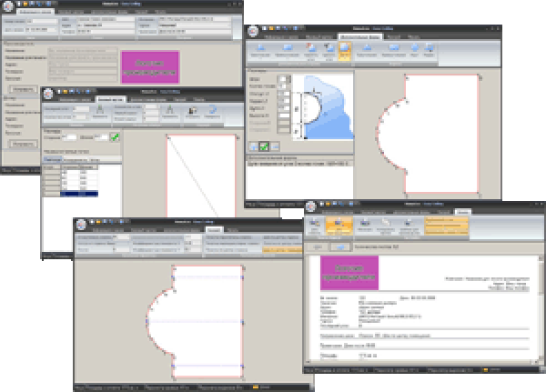Click the orange status bar icon in guide-lines shape window
The width and height of the screenshot is (546, 392).
(255, 387)
